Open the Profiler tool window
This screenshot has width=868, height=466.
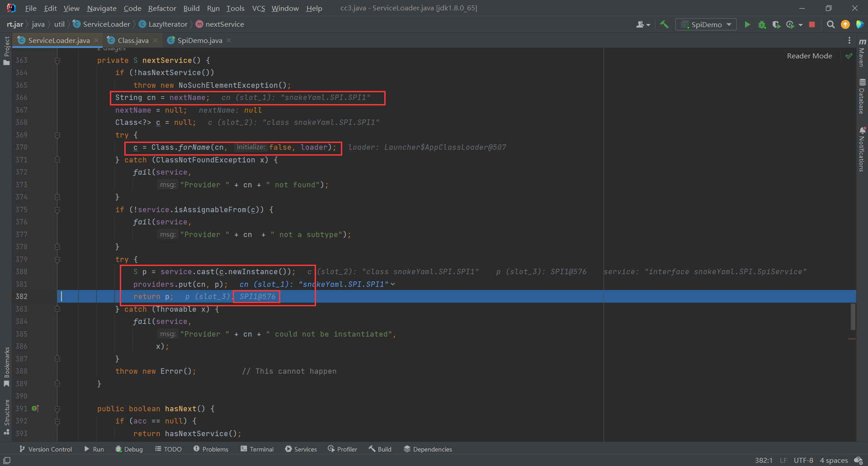pos(343,449)
